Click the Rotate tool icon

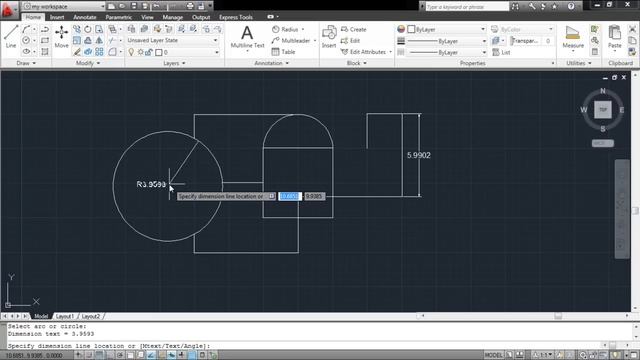coord(88,29)
